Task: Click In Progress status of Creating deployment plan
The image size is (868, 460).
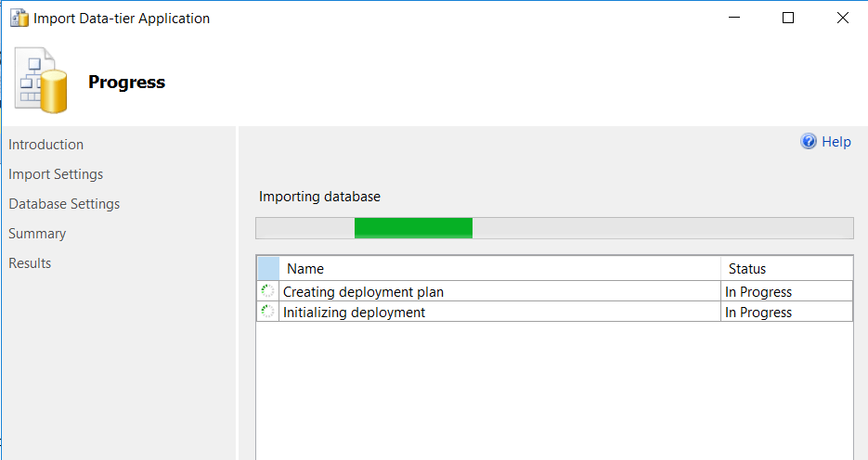Action: pos(758,292)
